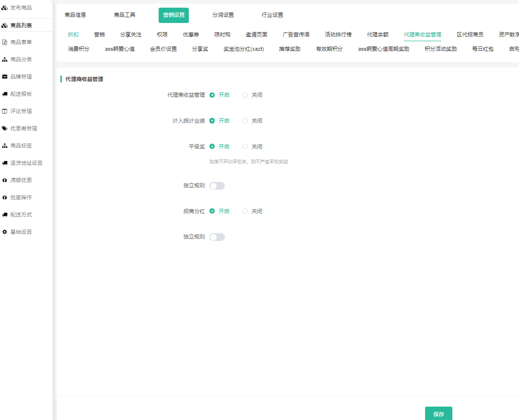This screenshot has width=519, height=420.
Task: Click the 商品表单 sidebar icon
Action: pyautogui.click(x=5, y=42)
